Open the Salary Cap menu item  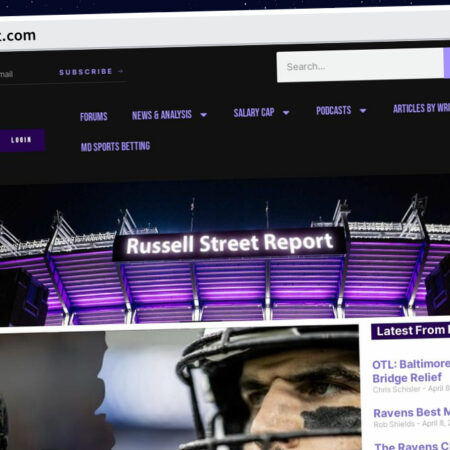pyautogui.click(x=254, y=113)
